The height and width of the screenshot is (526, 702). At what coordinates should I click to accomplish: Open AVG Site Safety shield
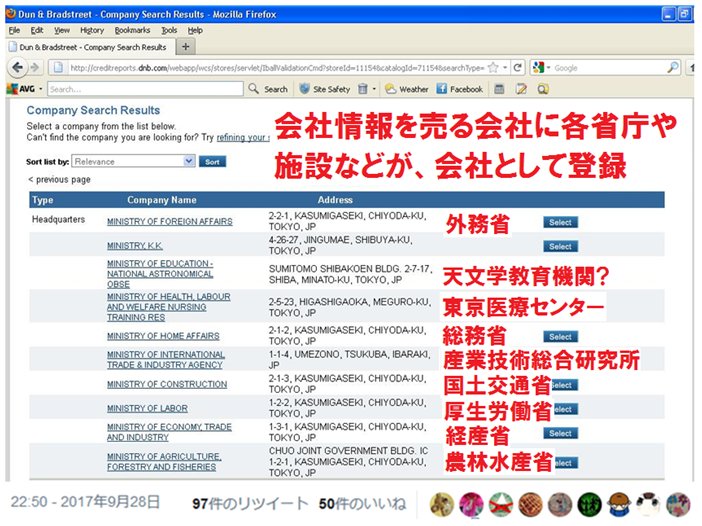(325, 89)
